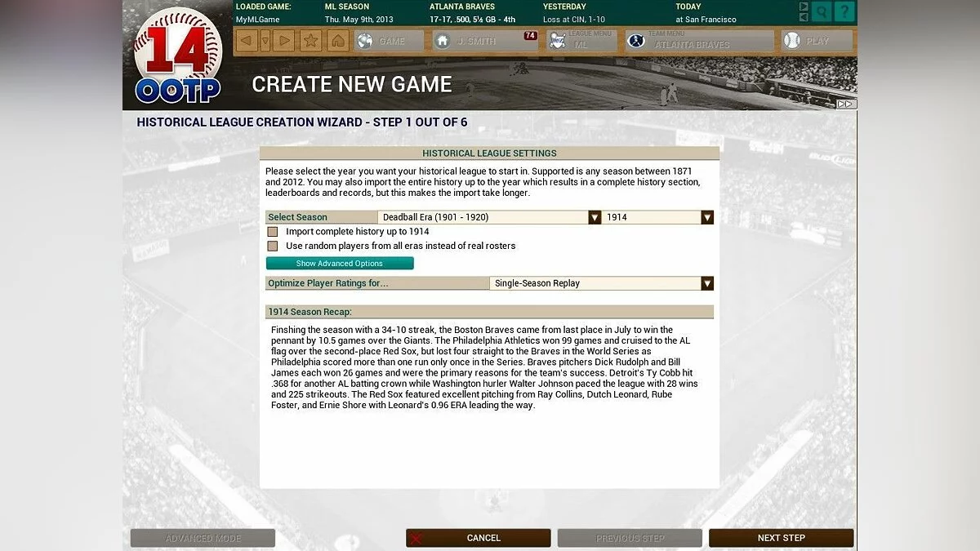This screenshot has height=551, width=980.
Task: Click the forward navigation arrow
Action: (283, 40)
